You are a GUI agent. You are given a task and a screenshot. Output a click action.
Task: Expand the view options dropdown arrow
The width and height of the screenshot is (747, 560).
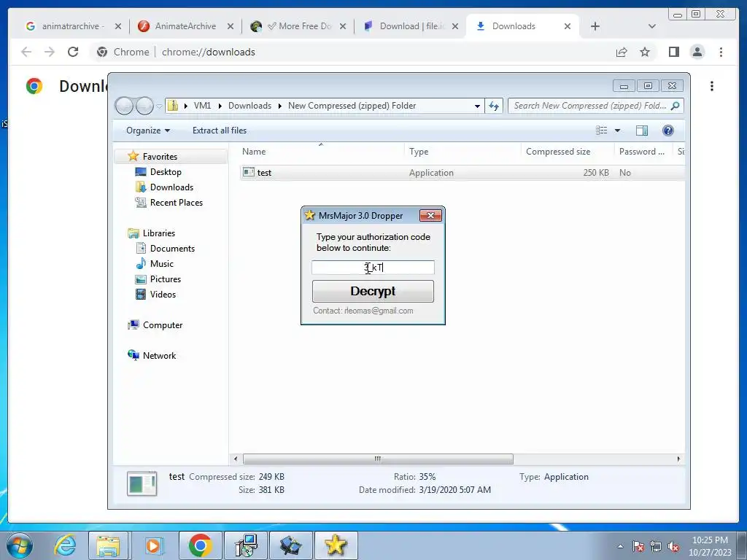tap(617, 131)
